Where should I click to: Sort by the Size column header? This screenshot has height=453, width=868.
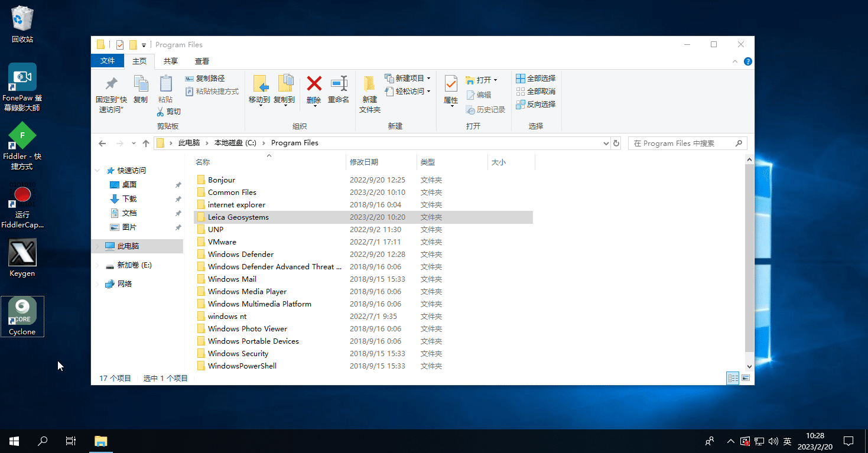(511, 162)
